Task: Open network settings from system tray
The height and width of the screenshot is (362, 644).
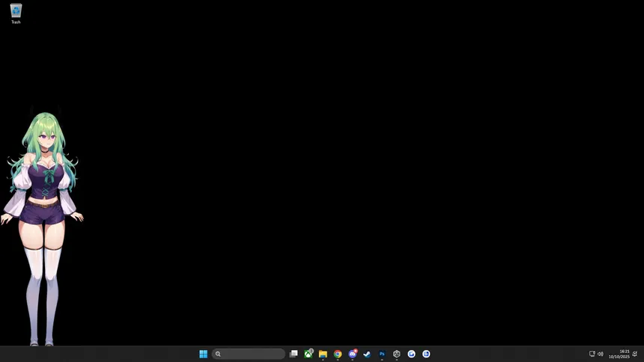Action: (x=592, y=354)
